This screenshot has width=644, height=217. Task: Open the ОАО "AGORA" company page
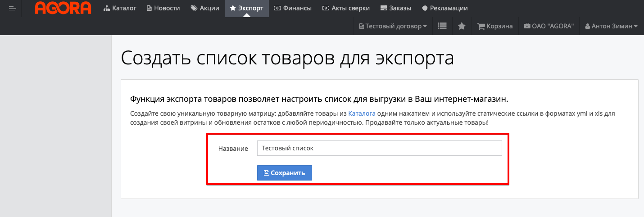point(549,26)
